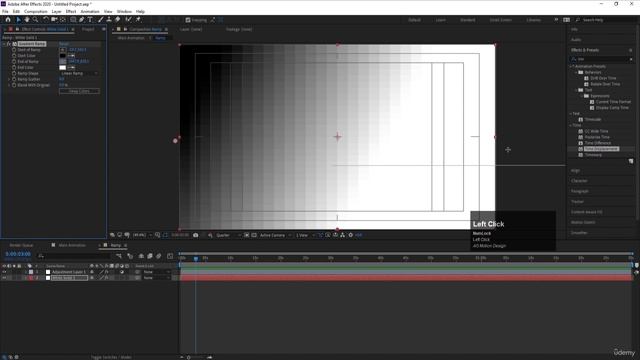Collapse the Time effects category
This screenshot has width=640, height=360.
click(x=571, y=125)
